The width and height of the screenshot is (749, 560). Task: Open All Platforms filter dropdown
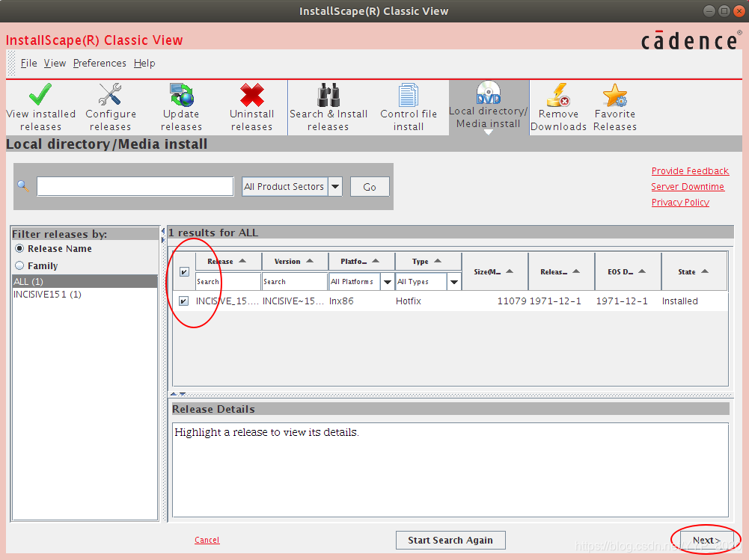pos(361,282)
